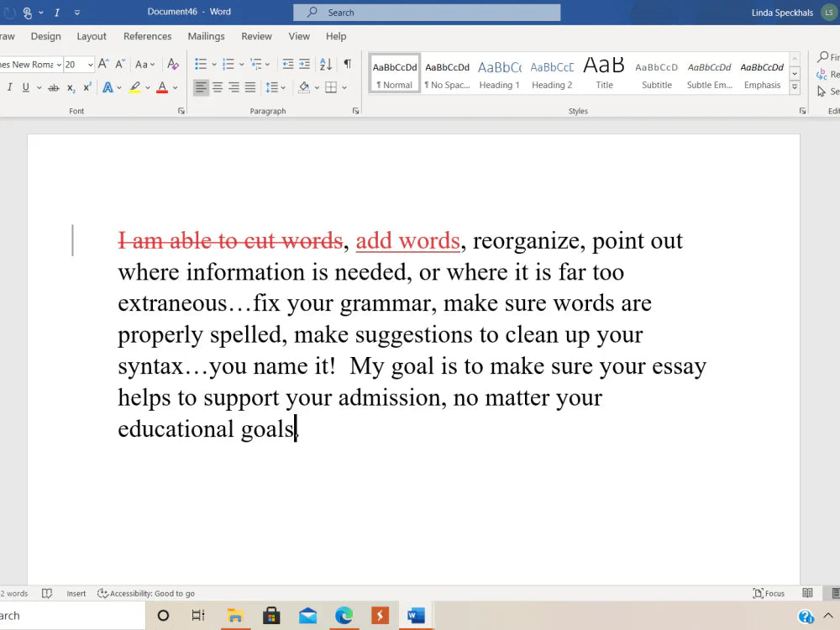Open the View tab
Image resolution: width=840 pixels, height=630 pixels.
point(299,36)
